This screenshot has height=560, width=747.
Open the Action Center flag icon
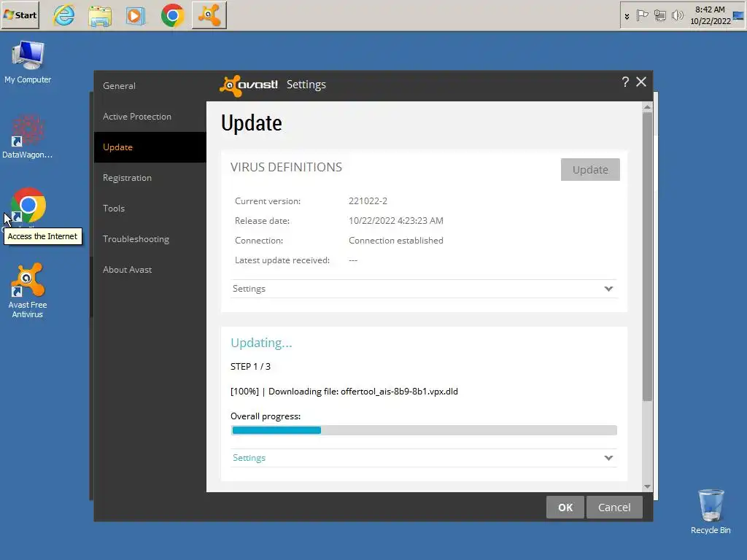[642, 16]
